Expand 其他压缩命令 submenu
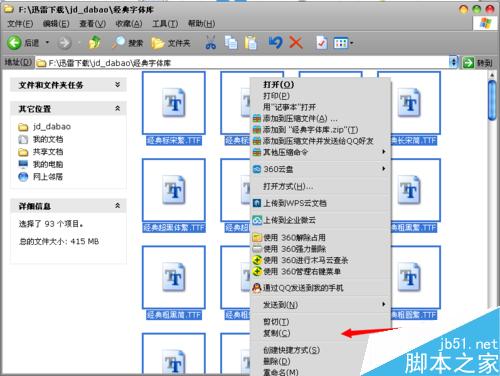The height and width of the screenshot is (376, 500). pos(320,153)
